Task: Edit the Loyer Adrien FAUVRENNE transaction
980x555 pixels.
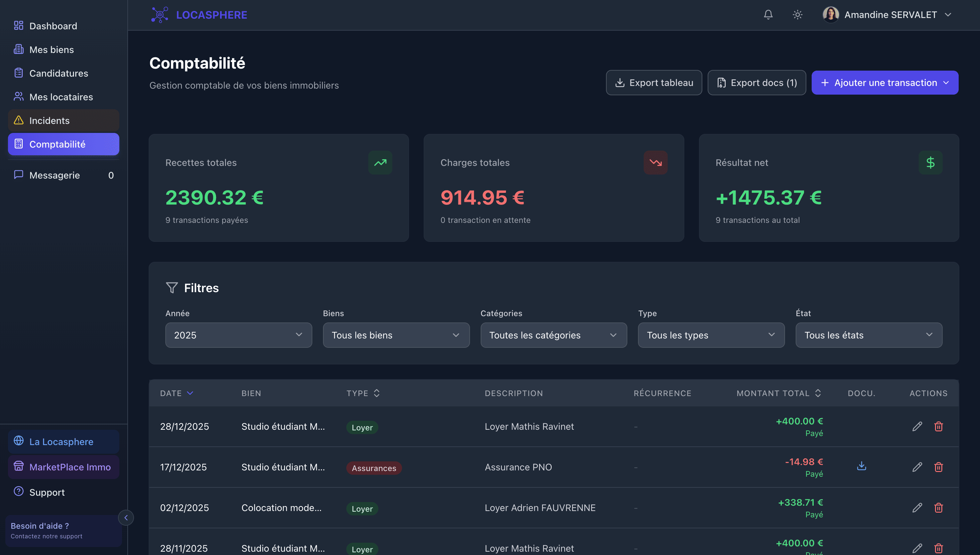Action: click(917, 507)
